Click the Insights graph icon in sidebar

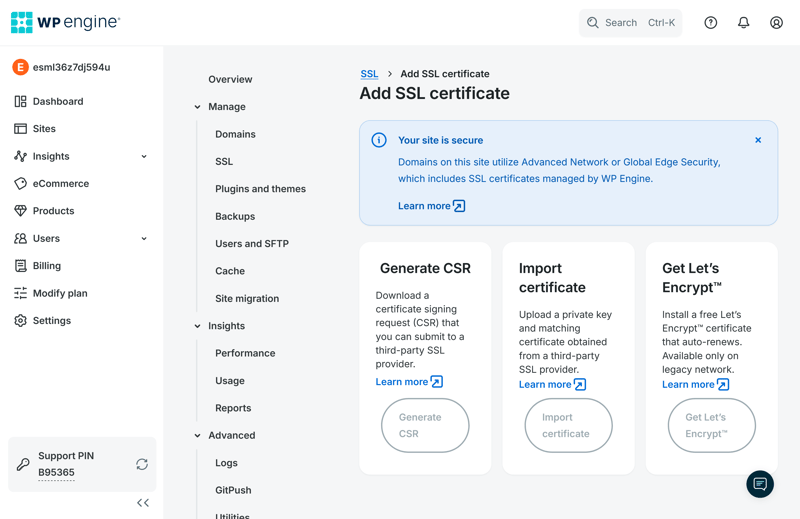coord(20,156)
